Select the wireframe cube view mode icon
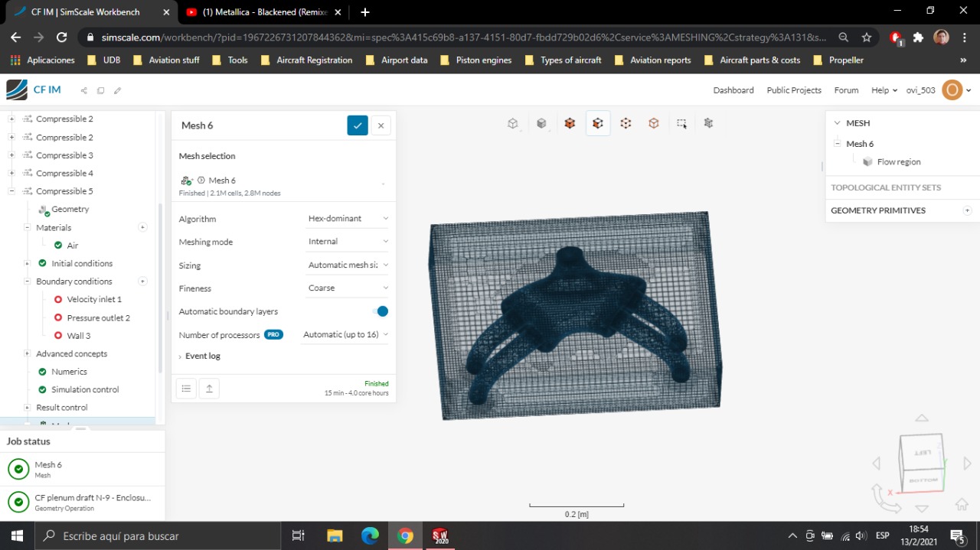The height and width of the screenshot is (550, 980). tap(513, 123)
